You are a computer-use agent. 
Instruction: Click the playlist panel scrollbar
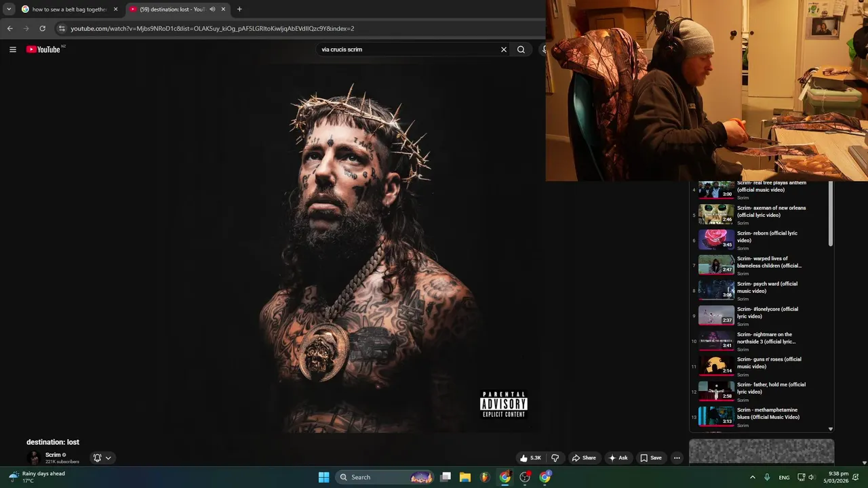tap(831, 213)
